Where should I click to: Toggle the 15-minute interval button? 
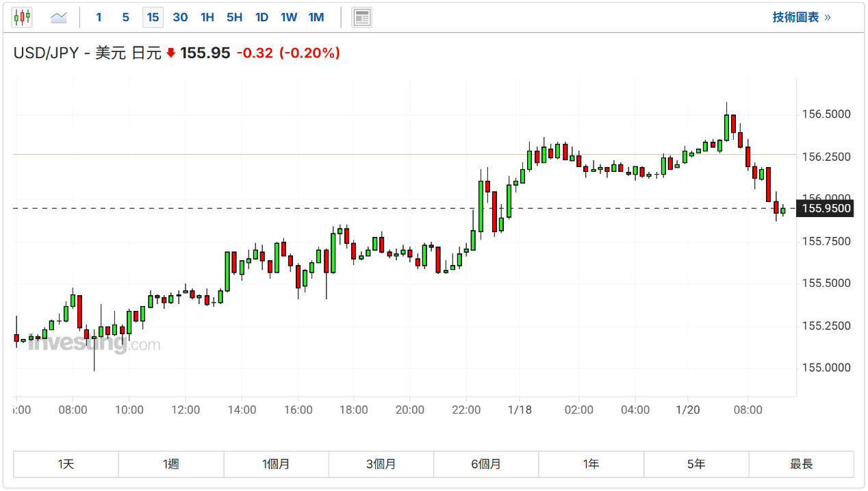(153, 17)
